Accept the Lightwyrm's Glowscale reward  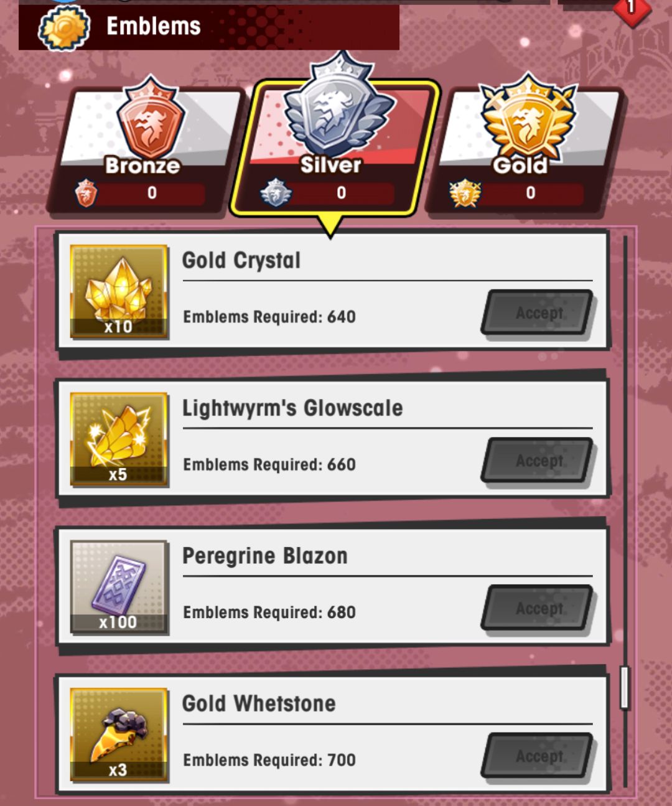click(538, 461)
